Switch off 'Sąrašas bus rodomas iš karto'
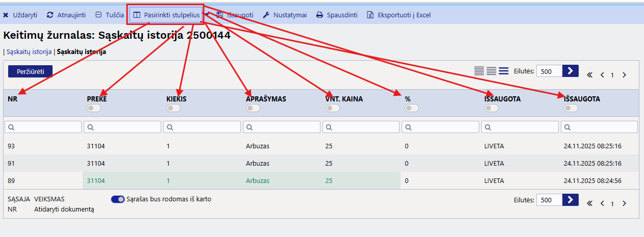This screenshot has width=644, height=237. click(118, 199)
